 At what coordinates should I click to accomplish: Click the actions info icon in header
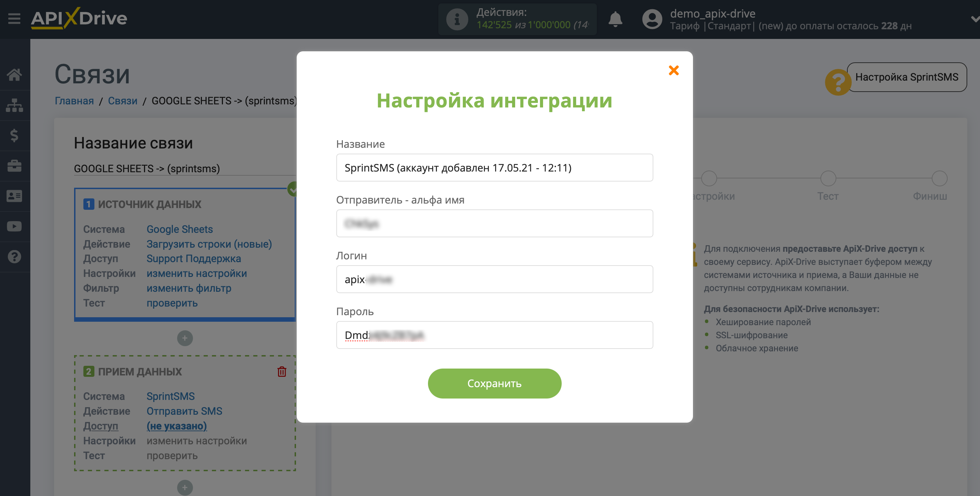point(457,19)
